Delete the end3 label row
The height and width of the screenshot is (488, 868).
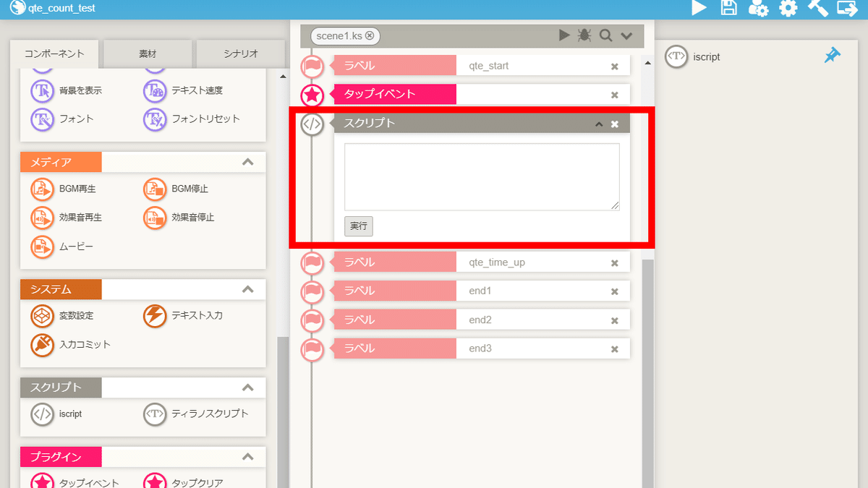coord(615,349)
